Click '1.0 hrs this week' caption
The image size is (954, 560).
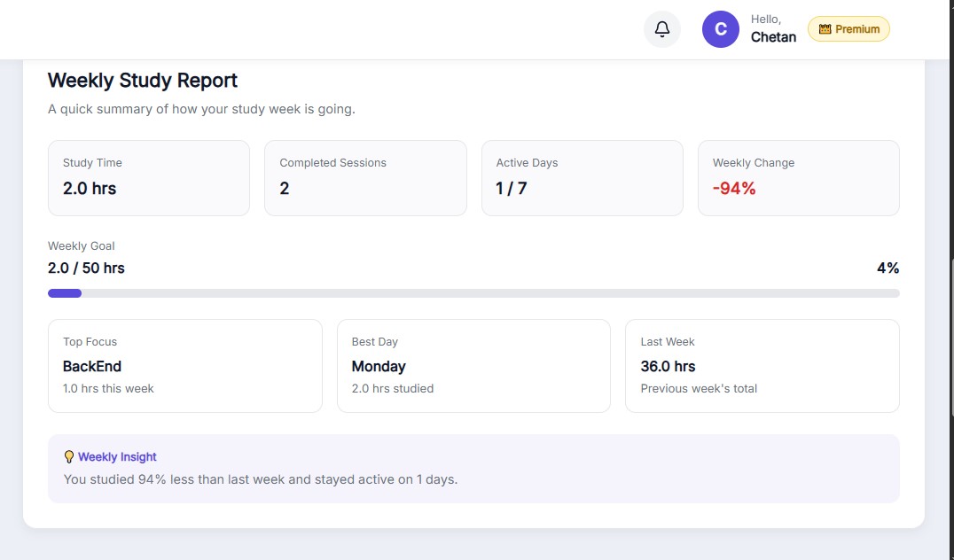pyautogui.click(x=108, y=388)
